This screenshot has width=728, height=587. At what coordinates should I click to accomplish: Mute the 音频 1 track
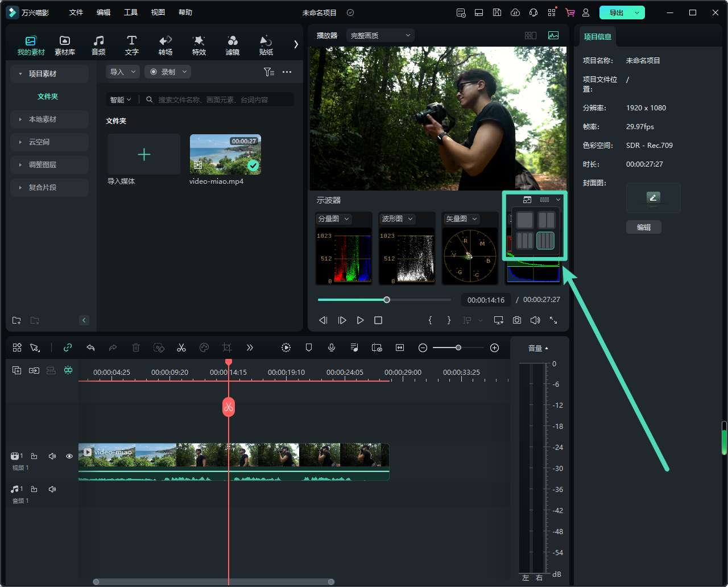[52, 489]
